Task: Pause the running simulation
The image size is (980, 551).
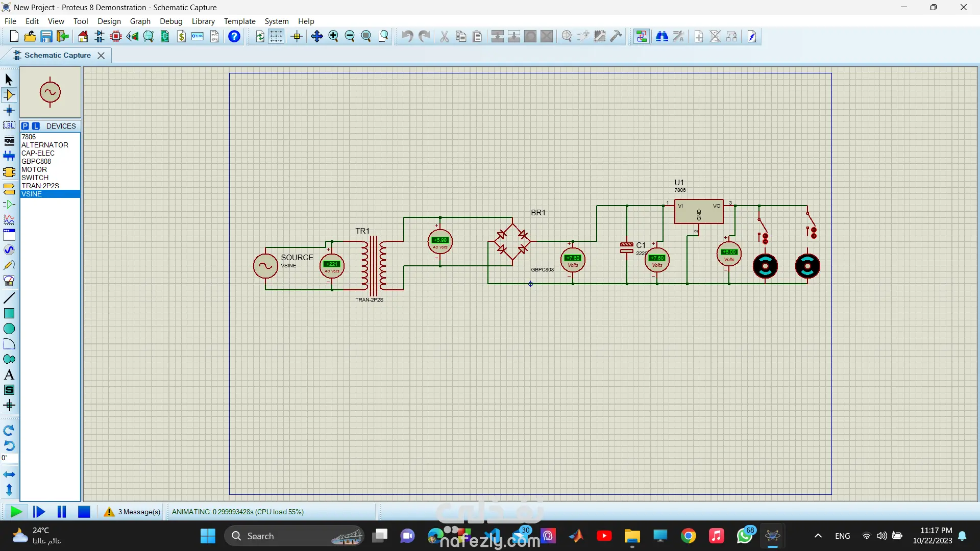Action: coord(62,512)
